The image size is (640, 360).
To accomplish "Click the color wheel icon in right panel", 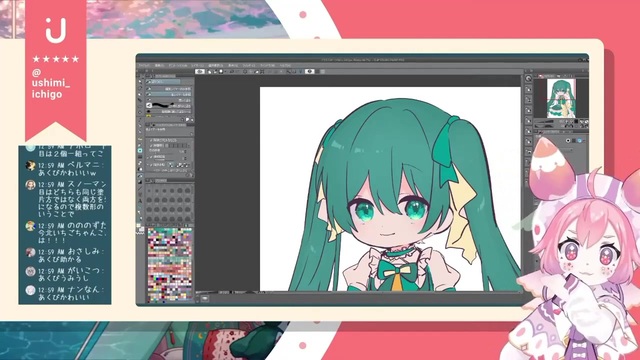I will (579, 141).
